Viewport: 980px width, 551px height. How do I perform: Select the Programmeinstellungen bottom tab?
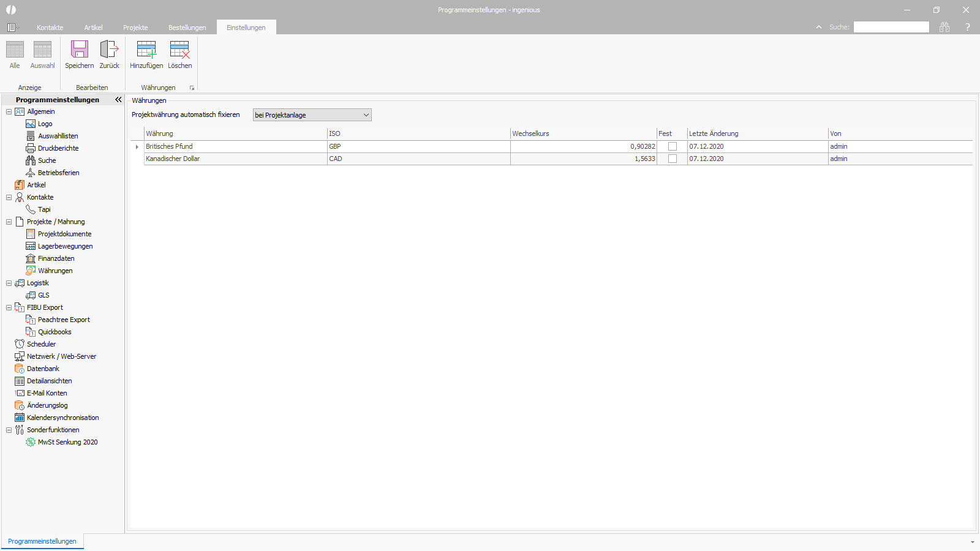[42, 541]
